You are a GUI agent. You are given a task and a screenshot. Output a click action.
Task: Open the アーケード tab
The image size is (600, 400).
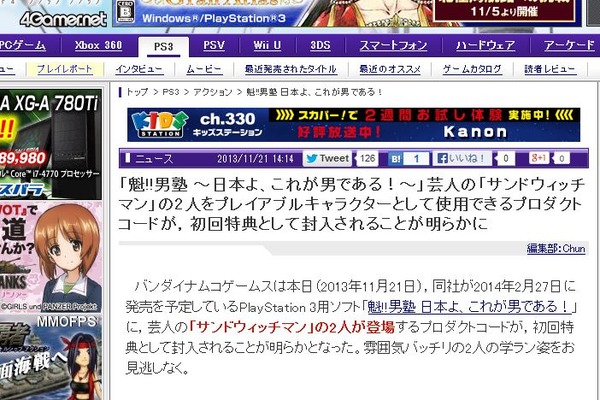(569, 46)
